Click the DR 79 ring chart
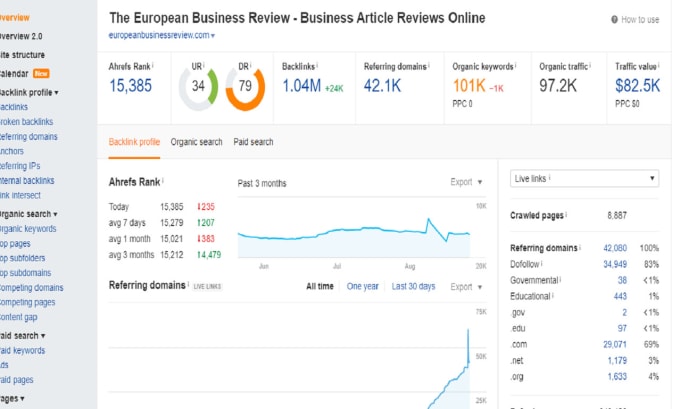The height and width of the screenshot is (409, 680). (245, 86)
